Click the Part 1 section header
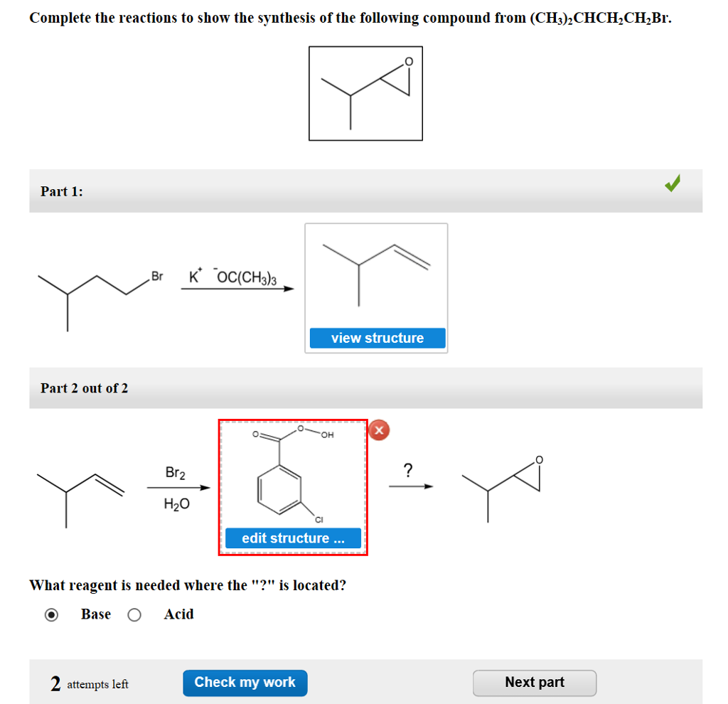The height and width of the screenshot is (704, 728). [61, 191]
